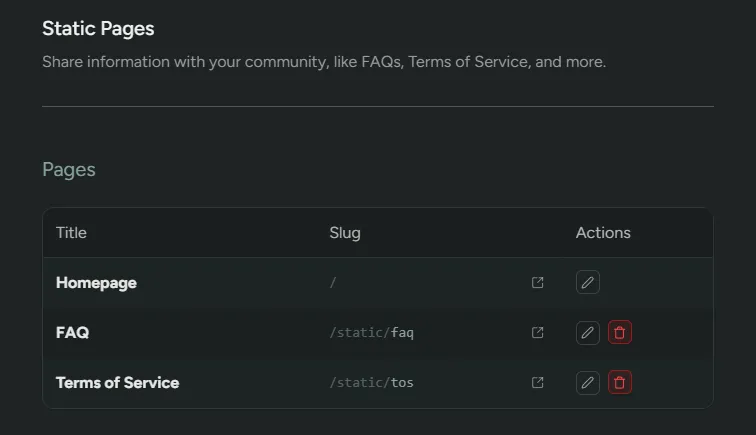The height and width of the screenshot is (435, 756).
Task: Delete Terms of Service trash icon
Action: tap(620, 382)
